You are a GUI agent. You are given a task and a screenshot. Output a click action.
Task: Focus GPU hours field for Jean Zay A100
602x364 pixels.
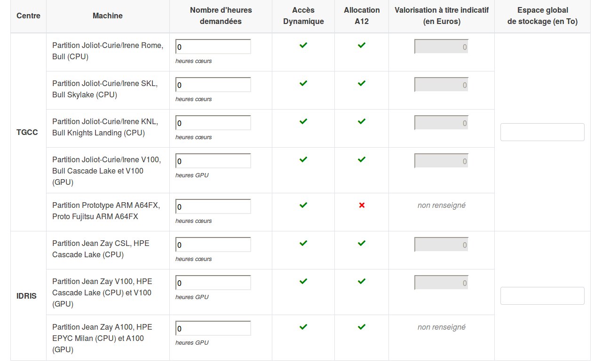(x=213, y=328)
